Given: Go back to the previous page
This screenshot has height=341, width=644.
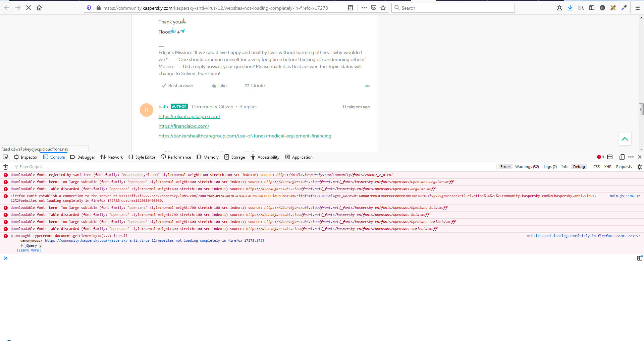Looking at the screenshot, I should tap(7, 8).
